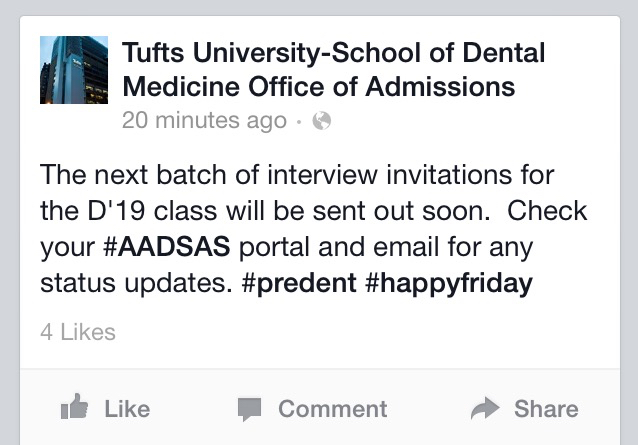Click the globe public audience icon

(x=321, y=122)
